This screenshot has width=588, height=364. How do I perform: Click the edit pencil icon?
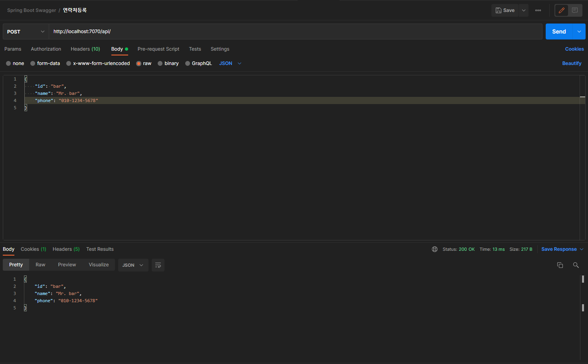[562, 10]
